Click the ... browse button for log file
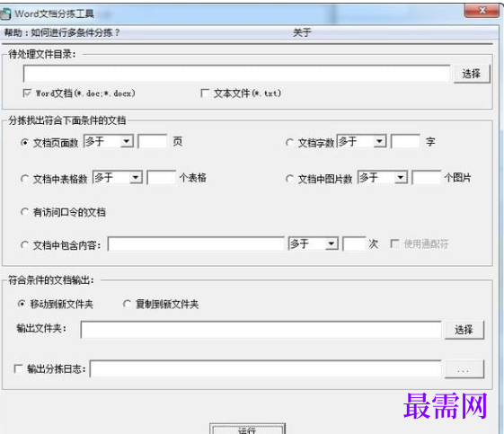Image resolution: width=504 pixels, height=434 pixels. coord(464,368)
